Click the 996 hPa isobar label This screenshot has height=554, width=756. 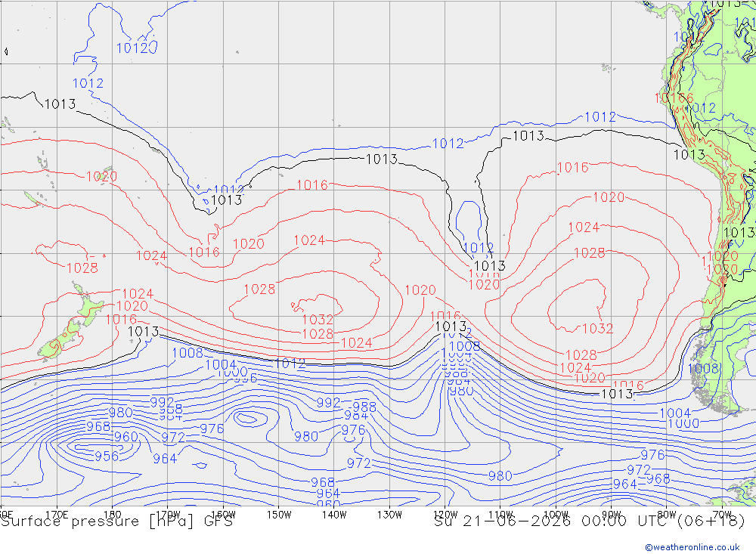pyautogui.click(x=246, y=379)
